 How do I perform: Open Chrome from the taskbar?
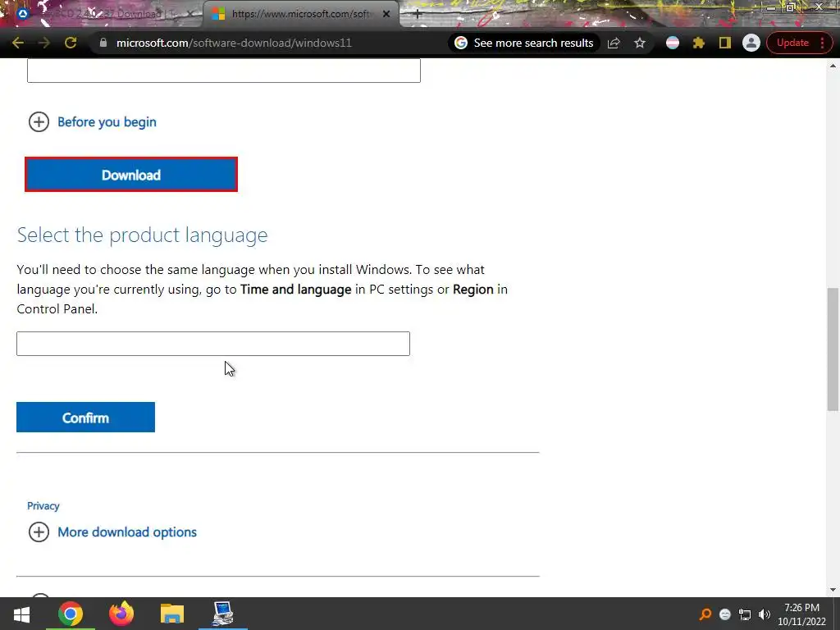71,614
